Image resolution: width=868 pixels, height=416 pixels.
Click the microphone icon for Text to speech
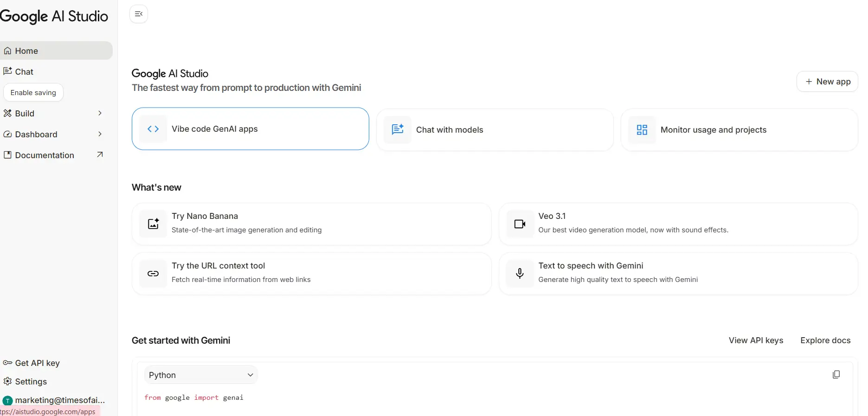coord(520,274)
